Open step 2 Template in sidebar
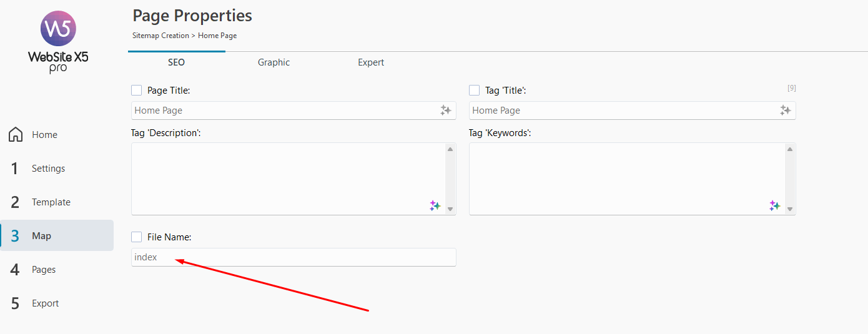Screen dimensions: 868x334 51,202
